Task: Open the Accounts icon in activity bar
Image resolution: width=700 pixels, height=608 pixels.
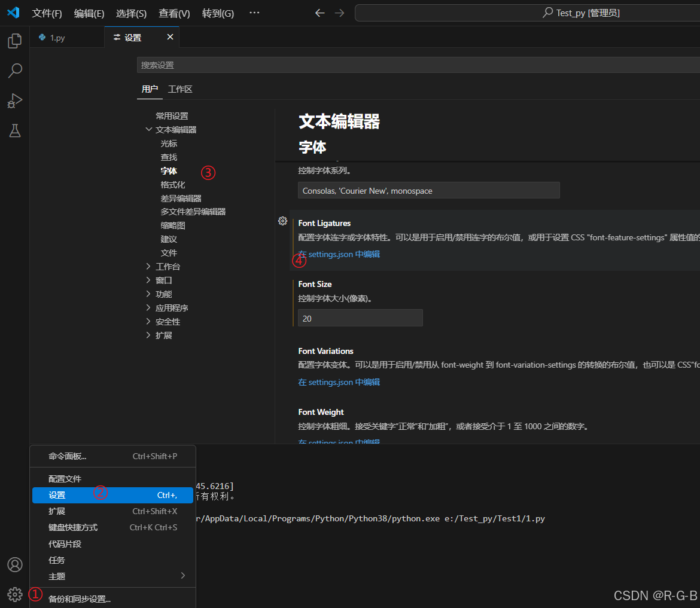Action: pyautogui.click(x=15, y=565)
